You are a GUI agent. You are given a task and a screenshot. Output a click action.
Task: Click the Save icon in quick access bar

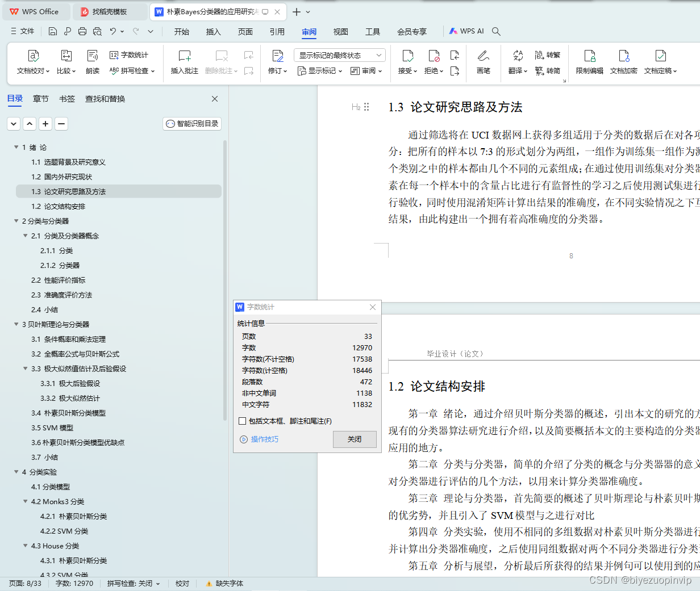pos(53,31)
